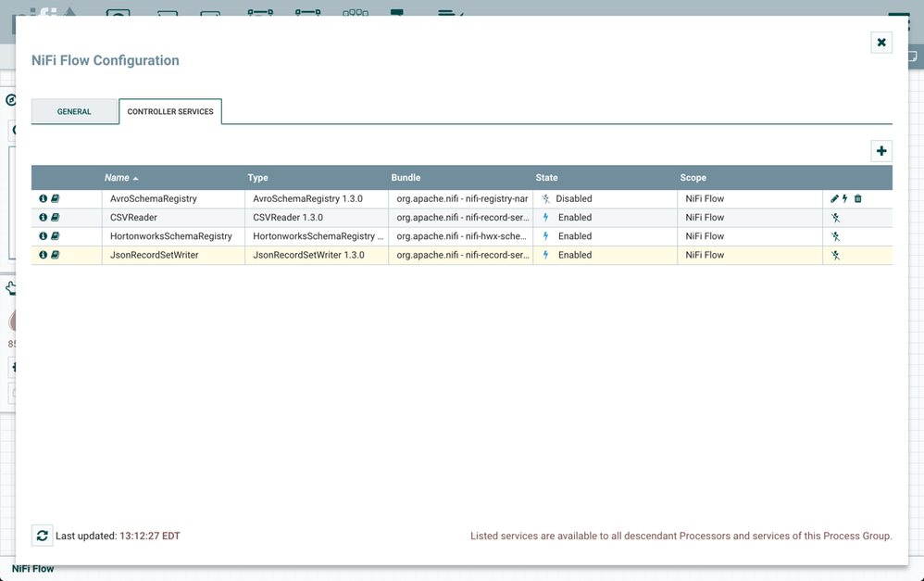The height and width of the screenshot is (581, 924).
Task: Disable CSVReader using the crossed-lightning icon
Action: [x=834, y=217]
